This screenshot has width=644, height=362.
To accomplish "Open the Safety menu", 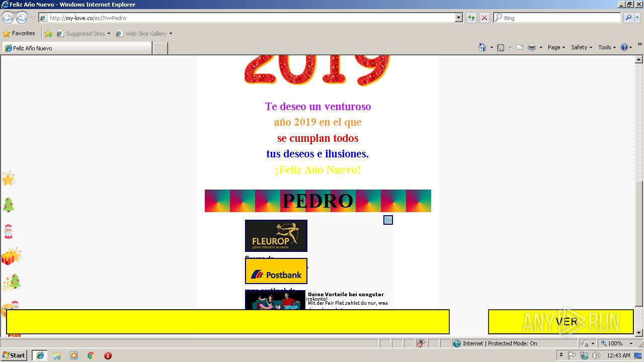I will pos(582,47).
